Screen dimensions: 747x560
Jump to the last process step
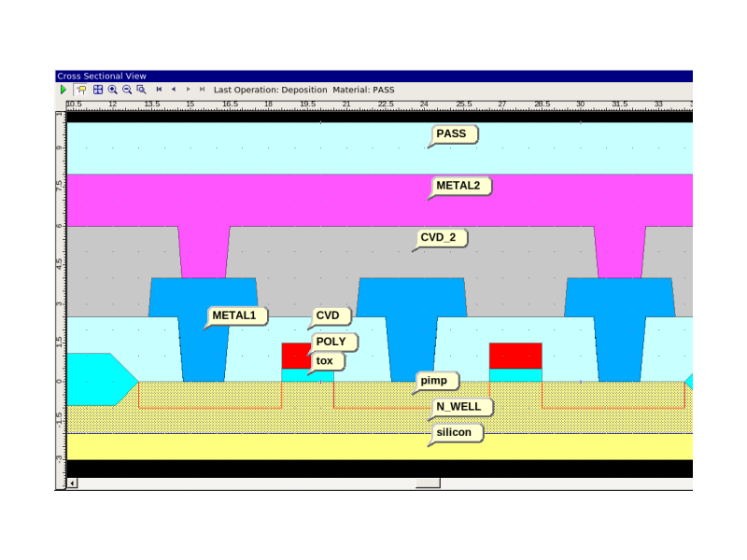tap(202, 90)
